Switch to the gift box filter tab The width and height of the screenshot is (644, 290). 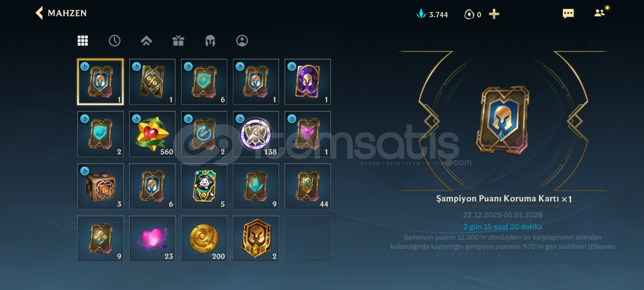click(178, 41)
